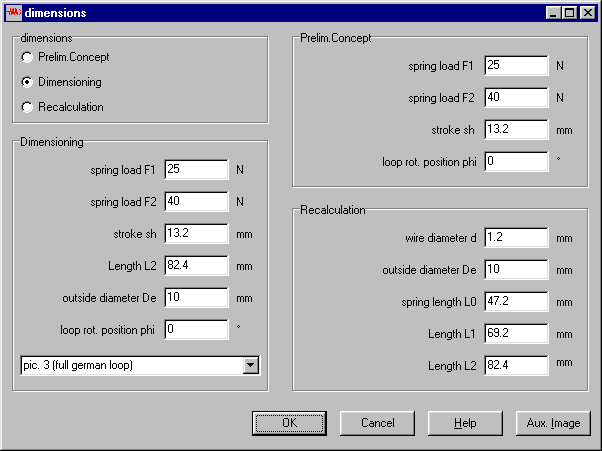Click the Length L2 field in Dimensioning

click(197, 266)
